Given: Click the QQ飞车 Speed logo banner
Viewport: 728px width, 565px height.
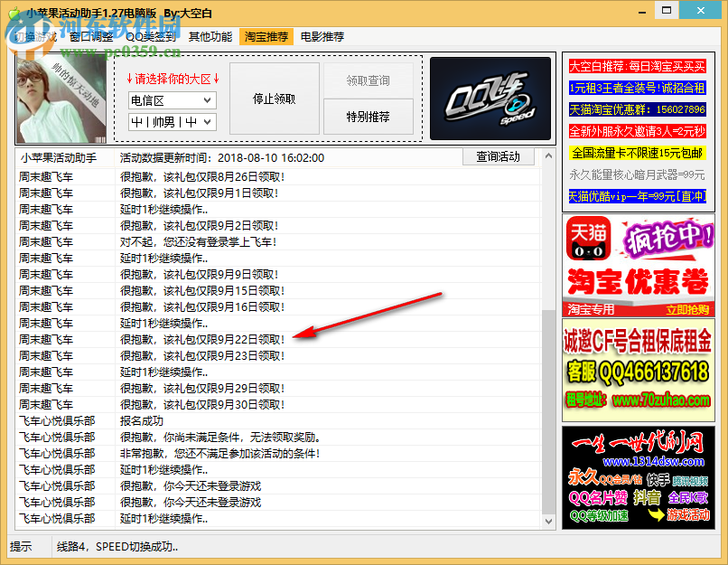Looking at the screenshot, I should point(490,99).
